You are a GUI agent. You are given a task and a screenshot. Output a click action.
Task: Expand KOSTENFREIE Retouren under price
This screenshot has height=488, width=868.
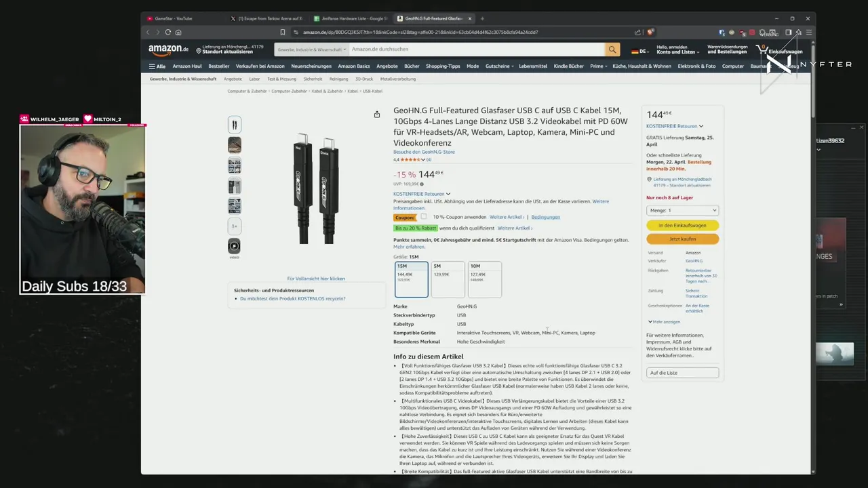coord(422,194)
